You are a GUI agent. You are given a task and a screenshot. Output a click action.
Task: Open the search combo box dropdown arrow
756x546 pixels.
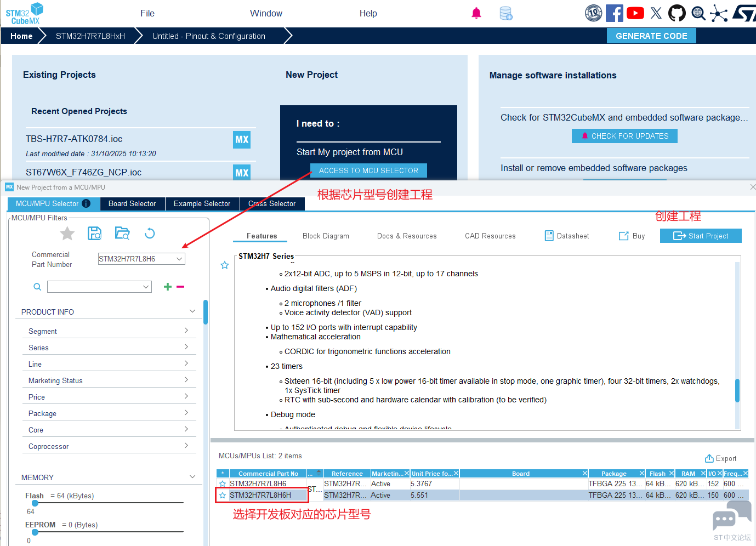146,287
